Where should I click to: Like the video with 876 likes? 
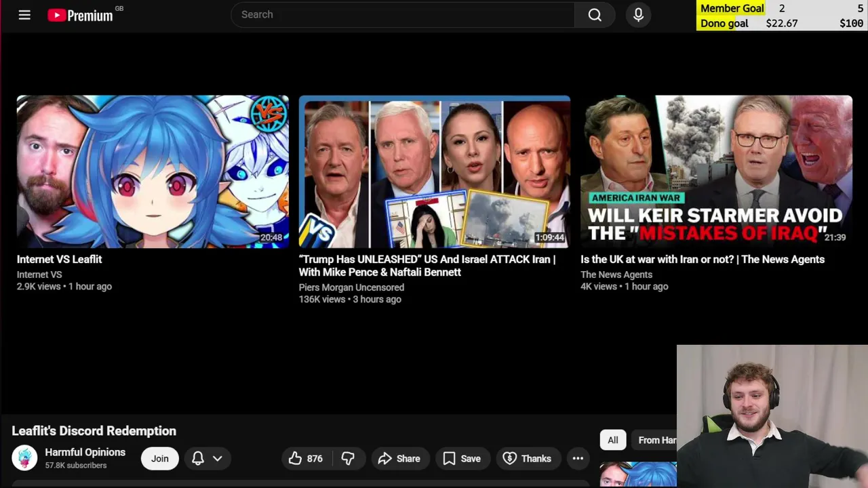(x=305, y=459)
